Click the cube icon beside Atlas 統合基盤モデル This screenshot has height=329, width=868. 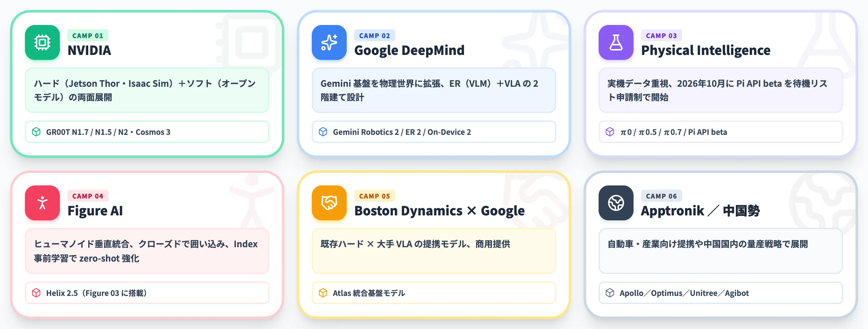pyautogui.click(x=323, y=293)
